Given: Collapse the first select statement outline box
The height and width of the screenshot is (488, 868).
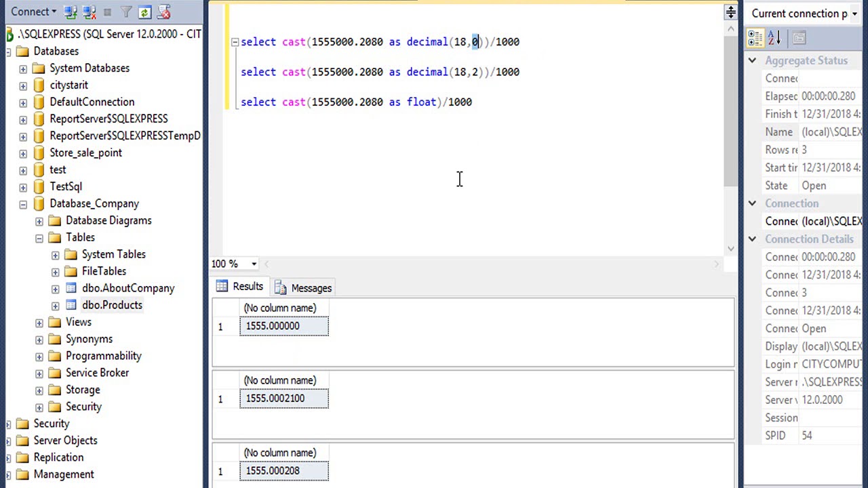Looking at the screenshot, I should pos(235,42).
